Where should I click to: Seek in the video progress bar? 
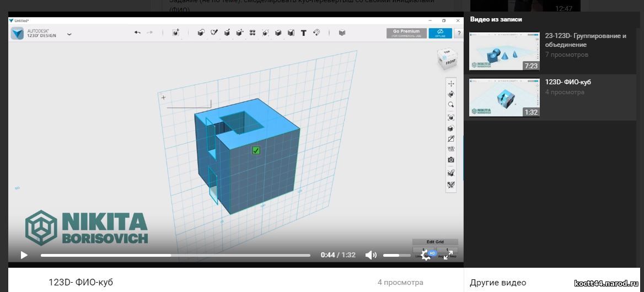tap(175, 255)
